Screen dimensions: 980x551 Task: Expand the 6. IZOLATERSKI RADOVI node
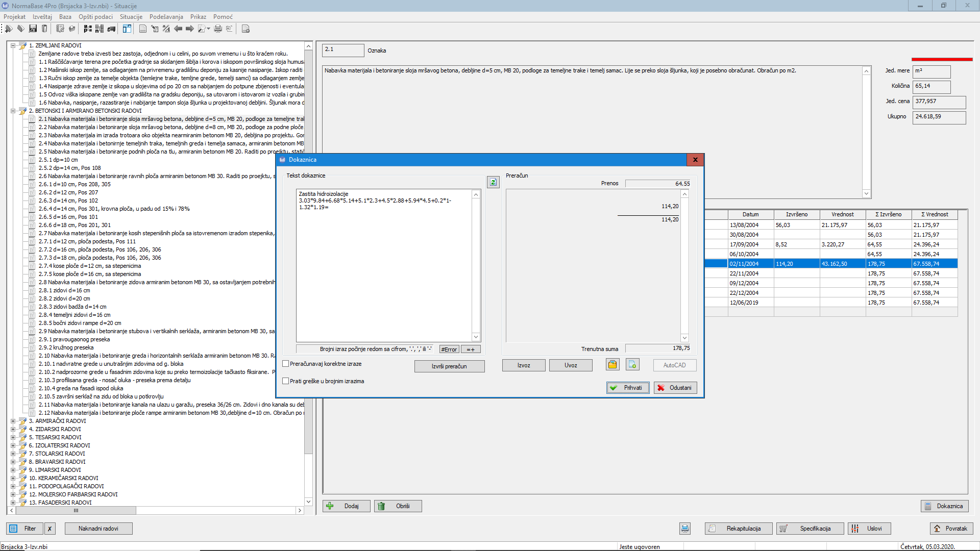13,445
